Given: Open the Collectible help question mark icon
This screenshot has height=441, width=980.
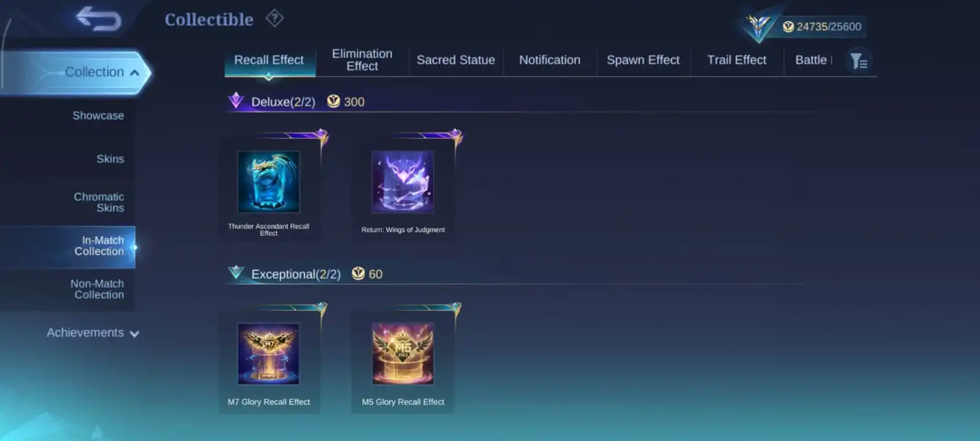Looking at the screenshot, I should click(274, 18).
